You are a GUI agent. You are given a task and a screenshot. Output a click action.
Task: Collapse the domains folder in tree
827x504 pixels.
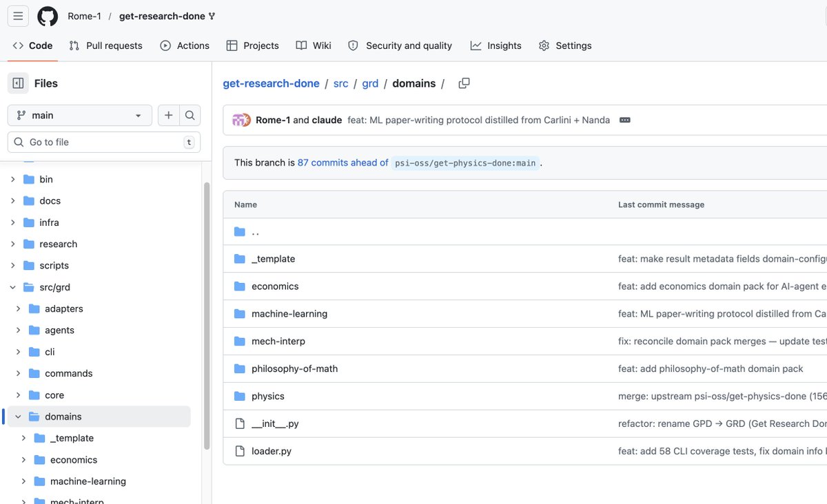pyautogui.click(x=18, y=417)
